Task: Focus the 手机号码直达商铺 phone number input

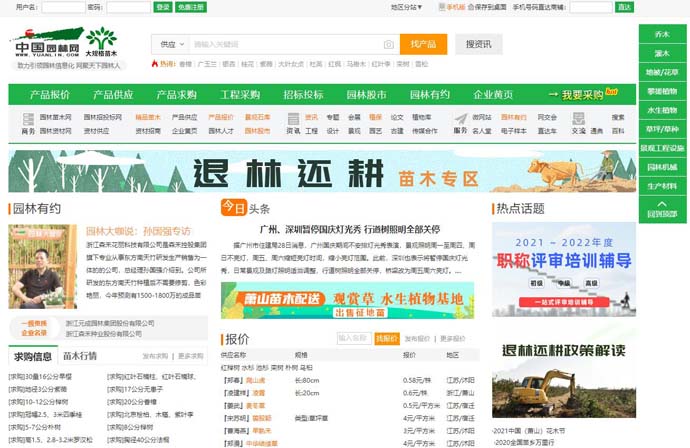Action: (x=591, y=7)
